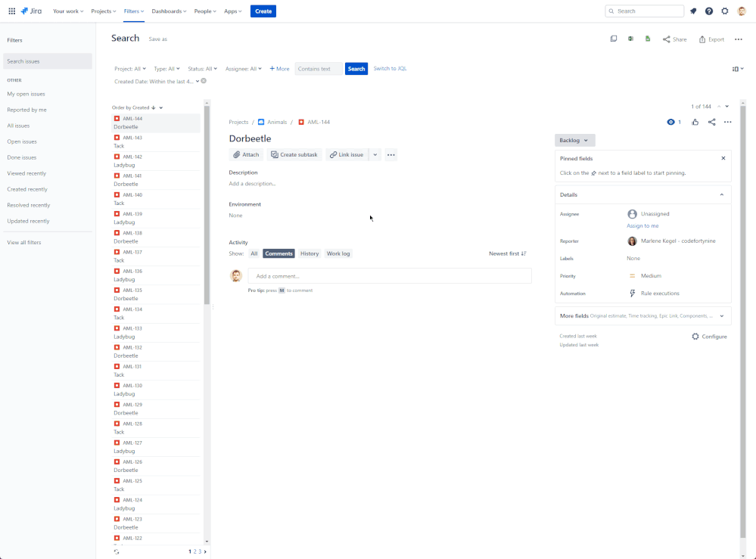
Task: Click the issue list scrollbar
Action: point(207,205)
